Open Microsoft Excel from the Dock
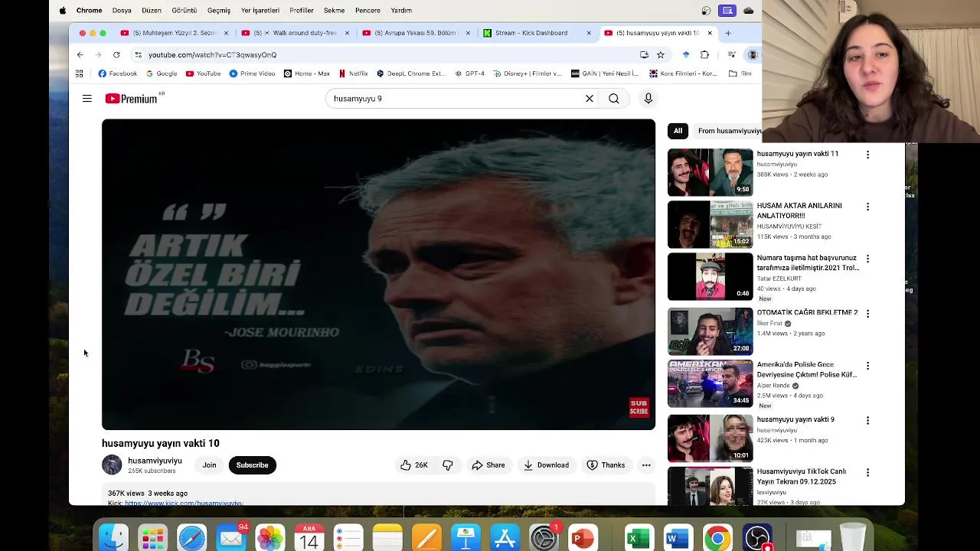 coord(638,537)
